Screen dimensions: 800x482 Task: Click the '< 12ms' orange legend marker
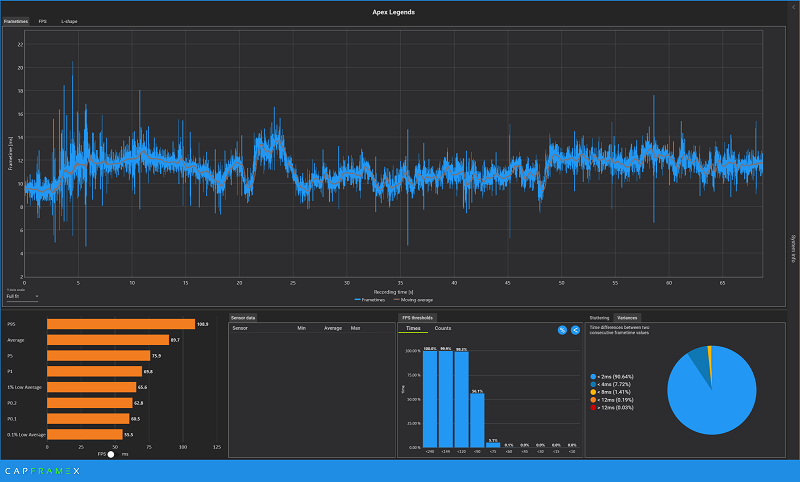click(593, 400)
